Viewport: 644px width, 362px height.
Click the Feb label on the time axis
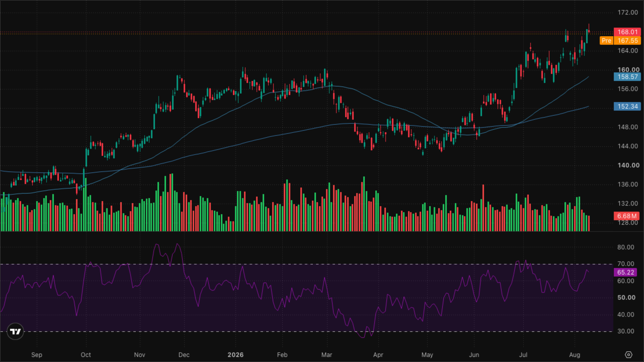(282, 355)
